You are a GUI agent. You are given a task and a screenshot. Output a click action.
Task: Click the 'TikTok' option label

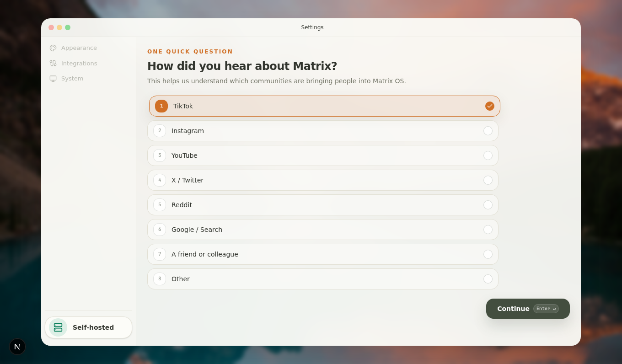(x=183, y=106)
